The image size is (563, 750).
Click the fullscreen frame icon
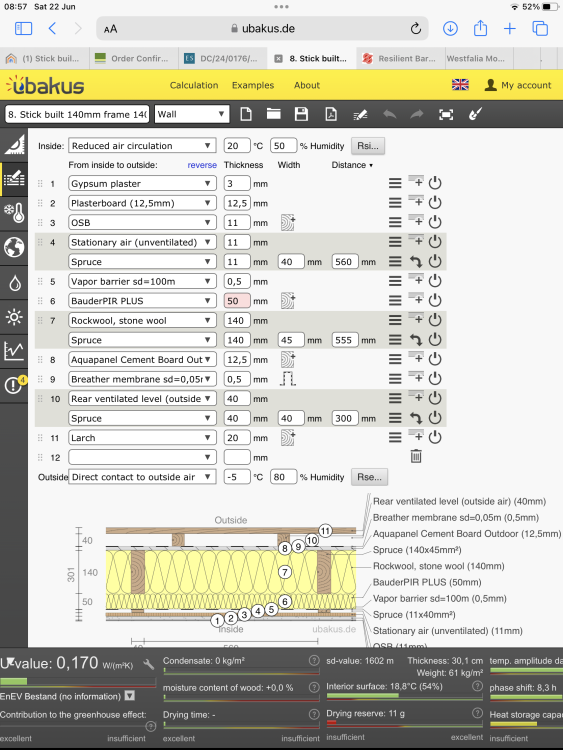point(446,114)
